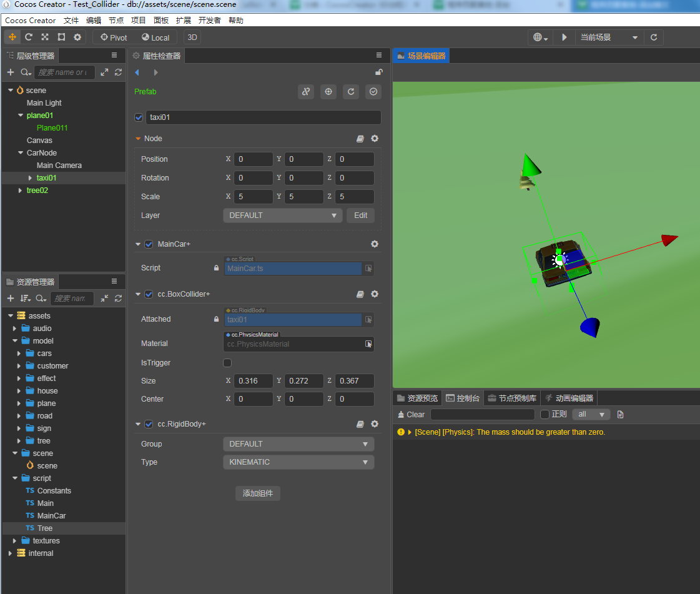The width and height of the screenshot is (700, 594).
Task: Select the Scale transform tool
Action: point(45,37)
